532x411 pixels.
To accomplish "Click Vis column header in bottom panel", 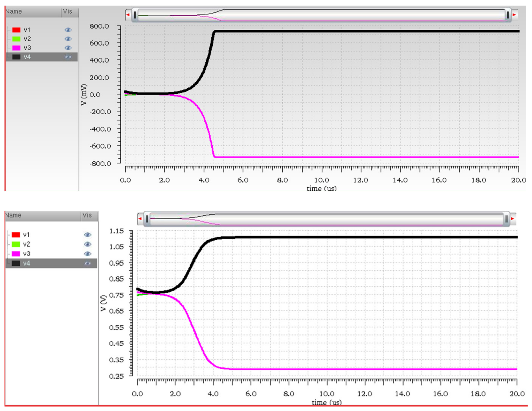I will point(87,215).
